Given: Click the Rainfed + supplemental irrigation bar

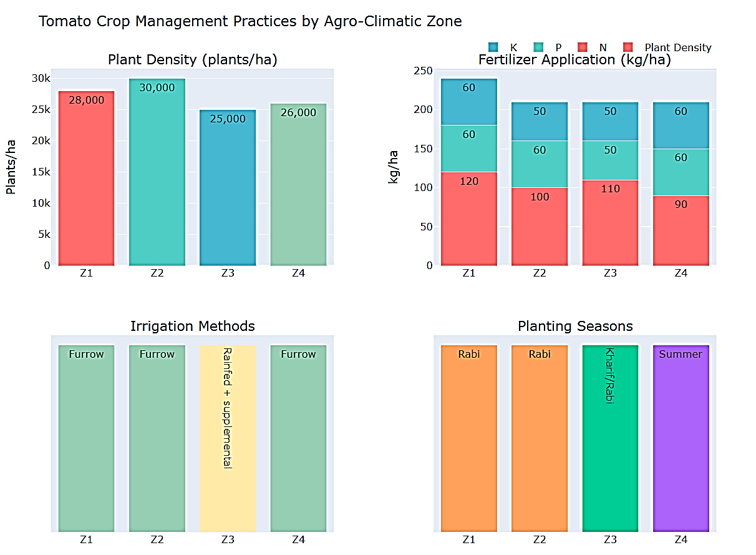Looking at the screenshot, I should 228,438.
